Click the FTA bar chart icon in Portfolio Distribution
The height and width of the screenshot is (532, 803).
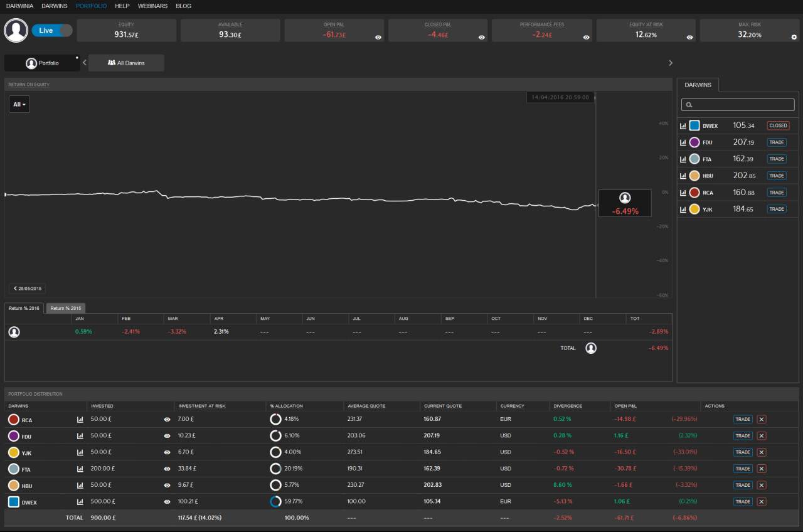(x=80, y=468)
